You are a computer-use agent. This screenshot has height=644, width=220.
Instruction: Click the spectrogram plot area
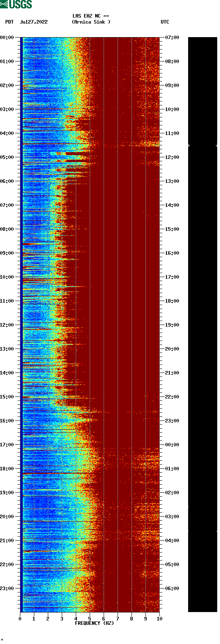90,325
